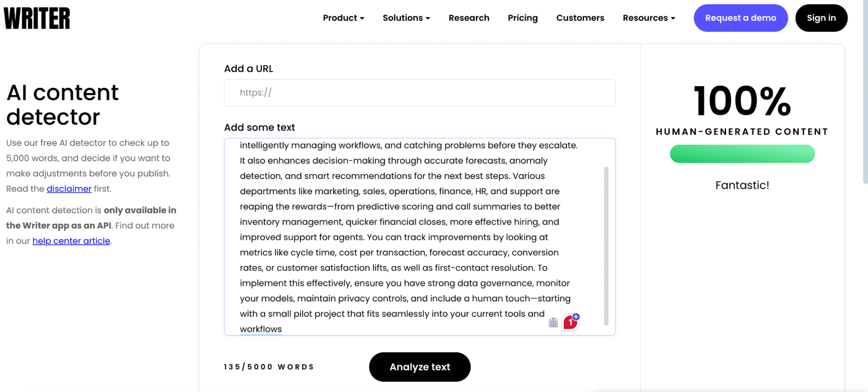
Task: Click the green human-generated score bar
Action: [742, 154]
